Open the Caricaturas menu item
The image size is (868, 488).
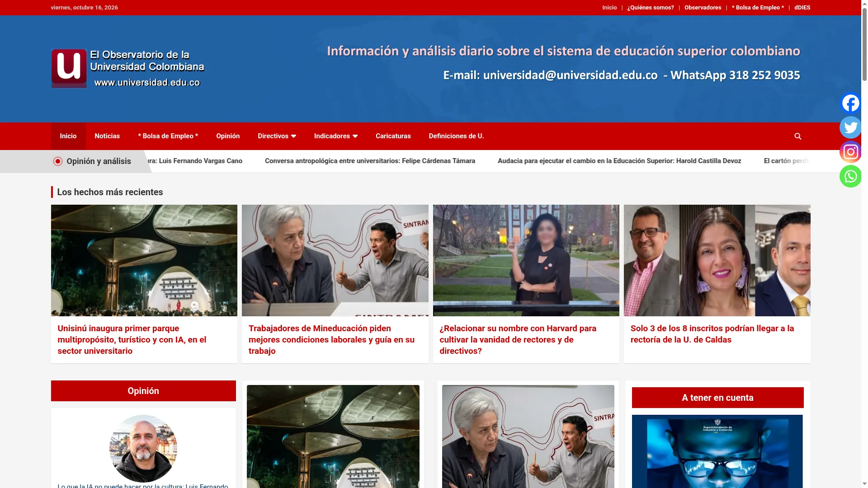pyautogui.click(x=393, y=136)
